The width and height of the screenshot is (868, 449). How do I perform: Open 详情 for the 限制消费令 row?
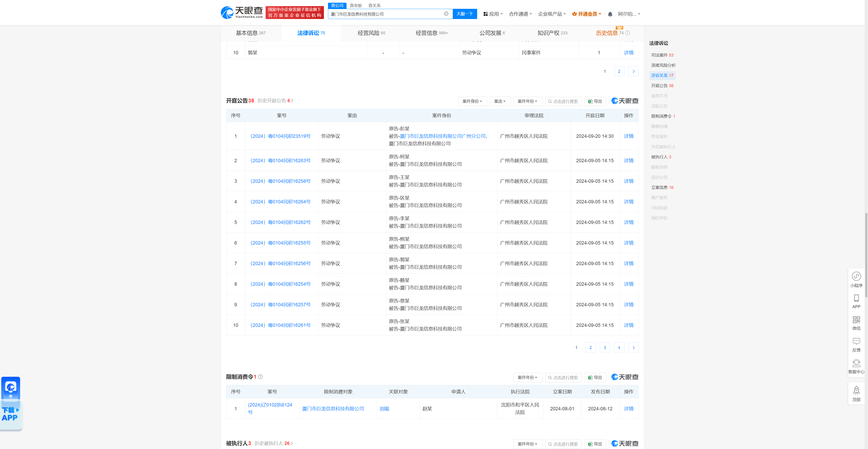click(628, 409)
